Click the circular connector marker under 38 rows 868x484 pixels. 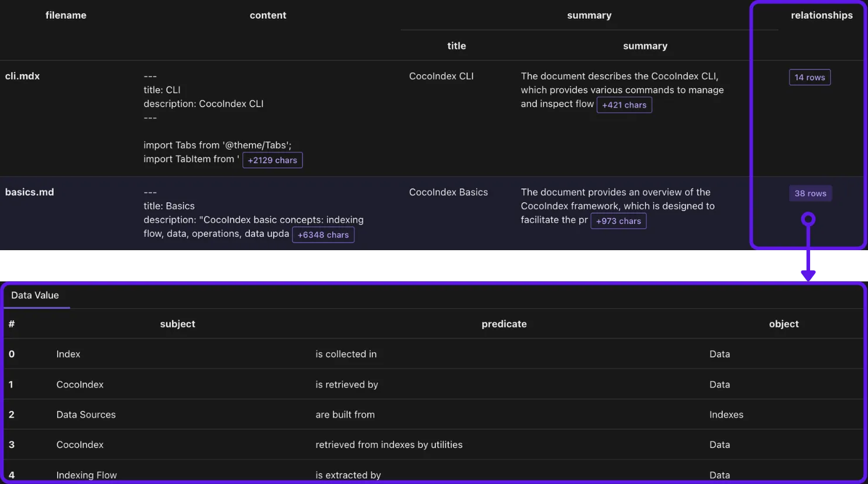[x=808, y=219]
